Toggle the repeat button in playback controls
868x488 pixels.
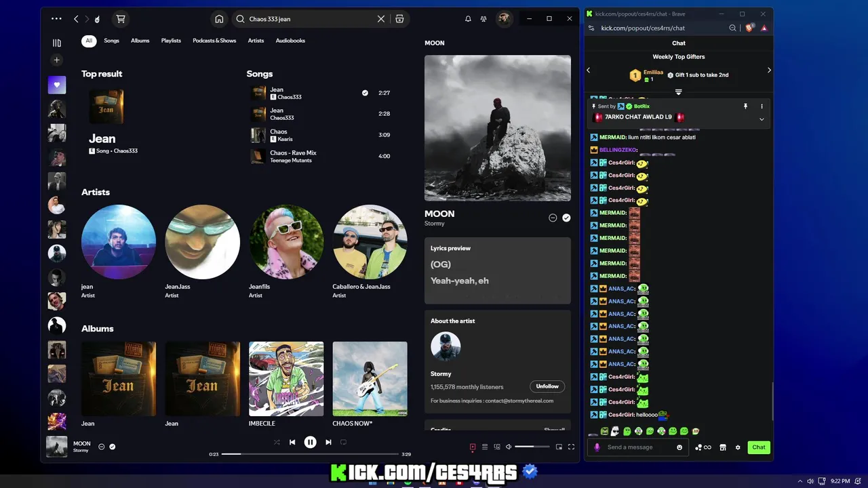click(x=343, y=443)
